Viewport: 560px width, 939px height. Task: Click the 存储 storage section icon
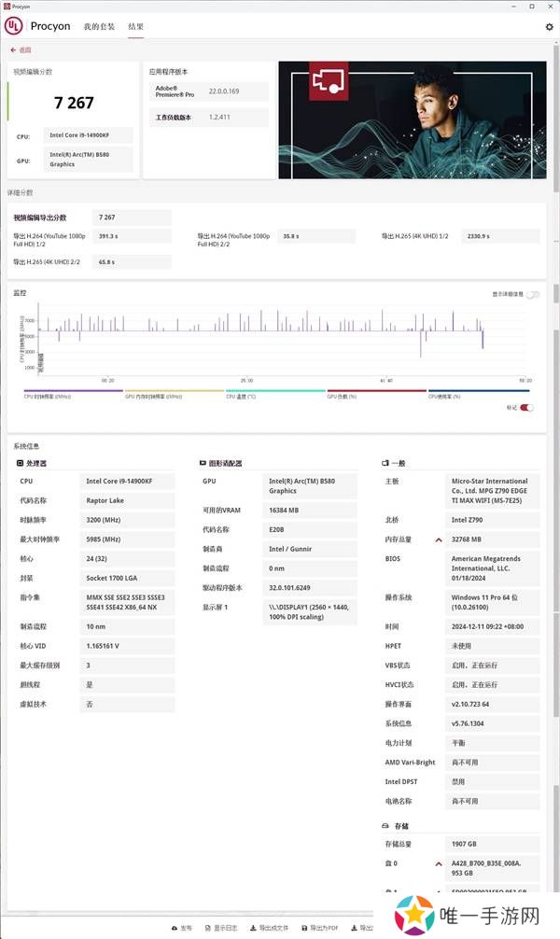tap(385, 826)
